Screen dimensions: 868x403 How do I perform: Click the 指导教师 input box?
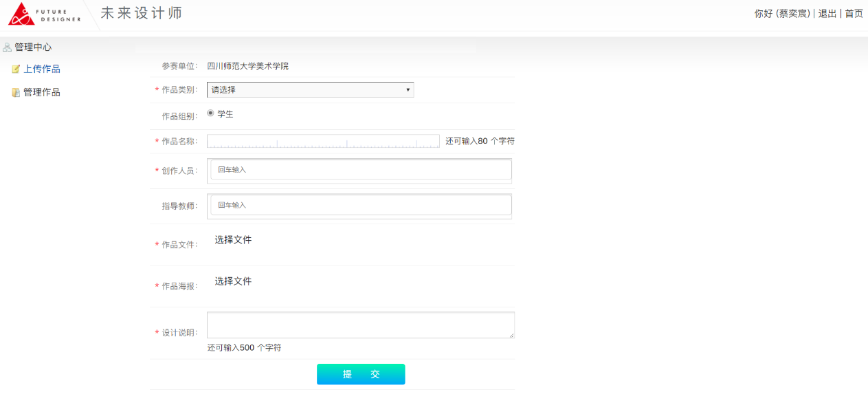[361, 205]
